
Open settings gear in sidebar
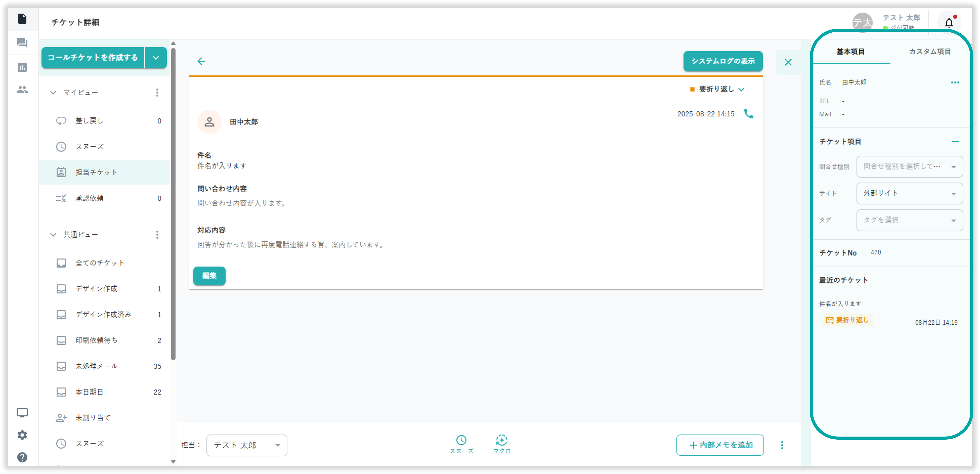click(22, 435)
